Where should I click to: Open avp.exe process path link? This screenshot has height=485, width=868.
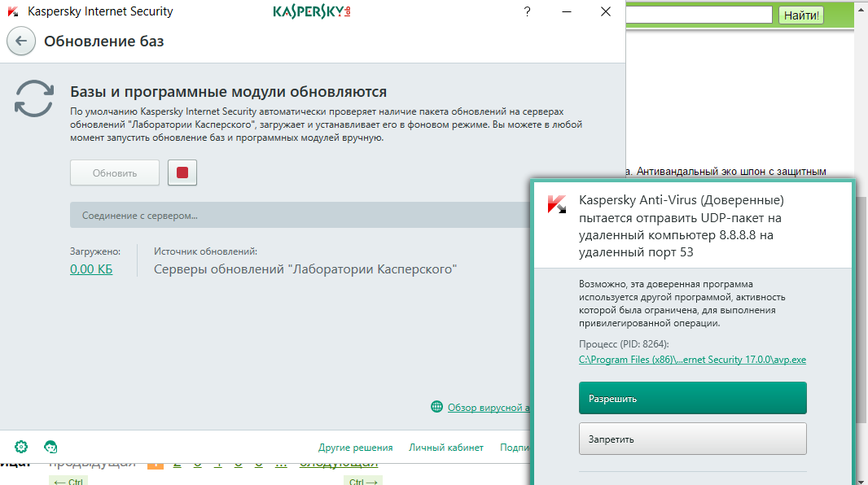(x=692, y=360)
